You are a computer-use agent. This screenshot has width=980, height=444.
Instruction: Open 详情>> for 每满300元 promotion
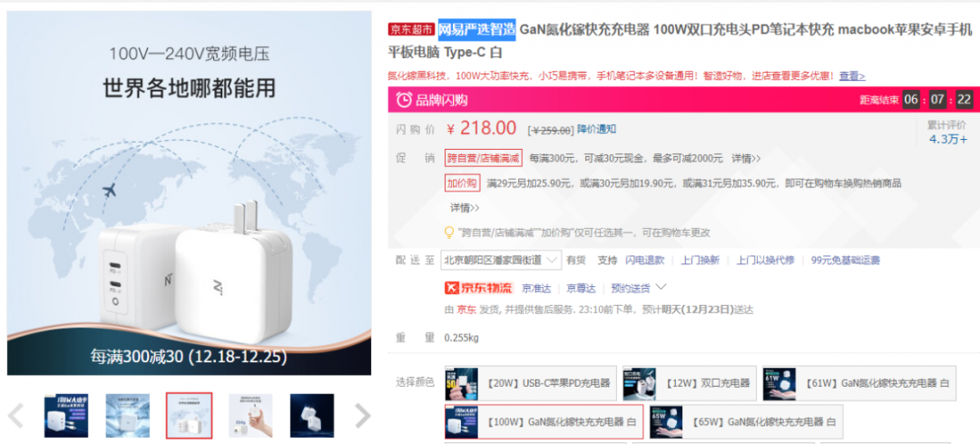(746, 158)
